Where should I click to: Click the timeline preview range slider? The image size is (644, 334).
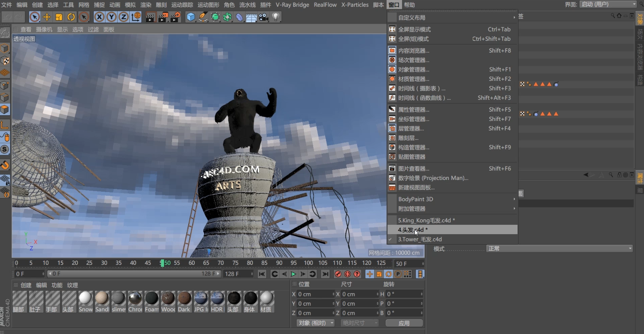[134, 274]
